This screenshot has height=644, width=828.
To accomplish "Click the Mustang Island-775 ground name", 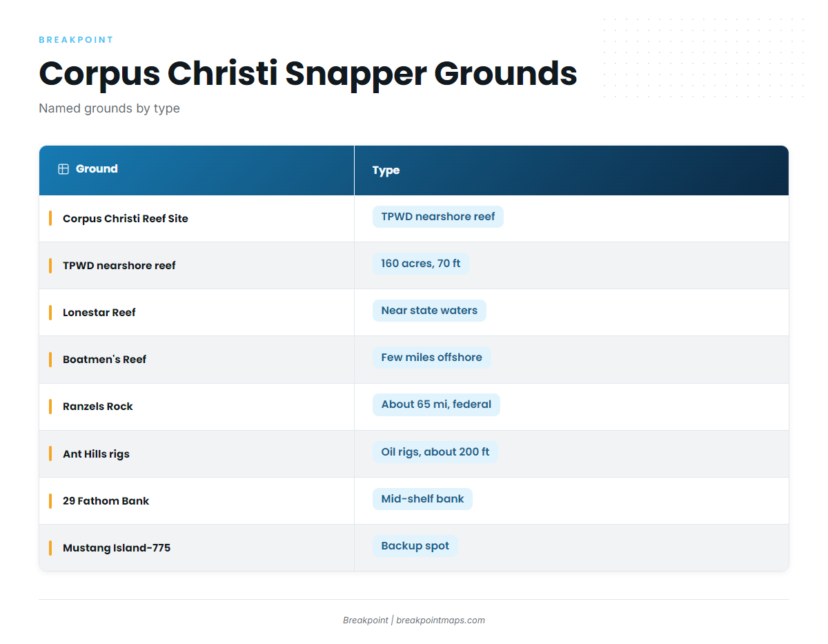I will 117,547.
